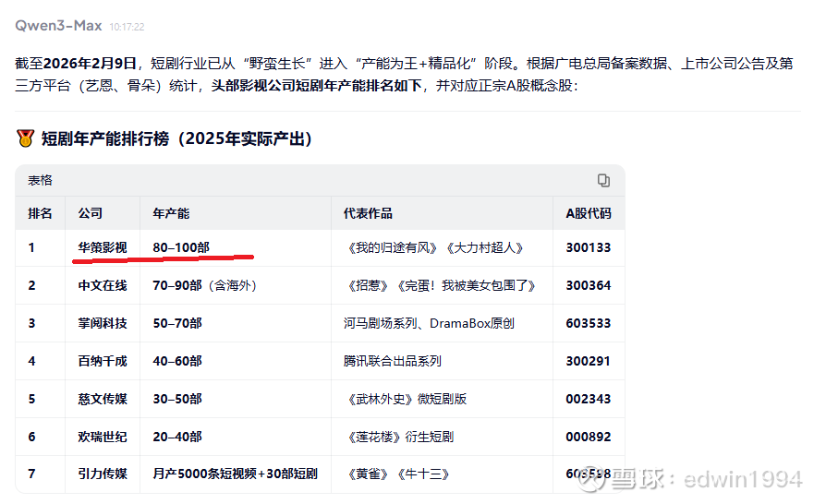Viewport: 826px width, 504px height.
Task: Select the 公司 column header
Action: point(90,213)
